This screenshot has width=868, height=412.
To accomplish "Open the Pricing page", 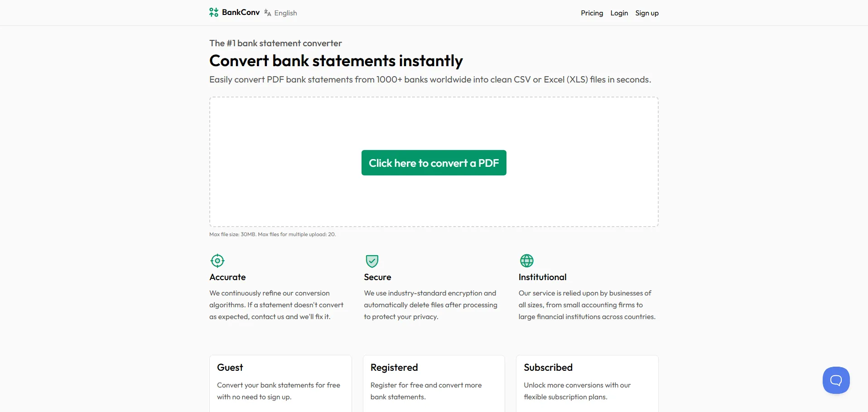I will tap(592, 13).
